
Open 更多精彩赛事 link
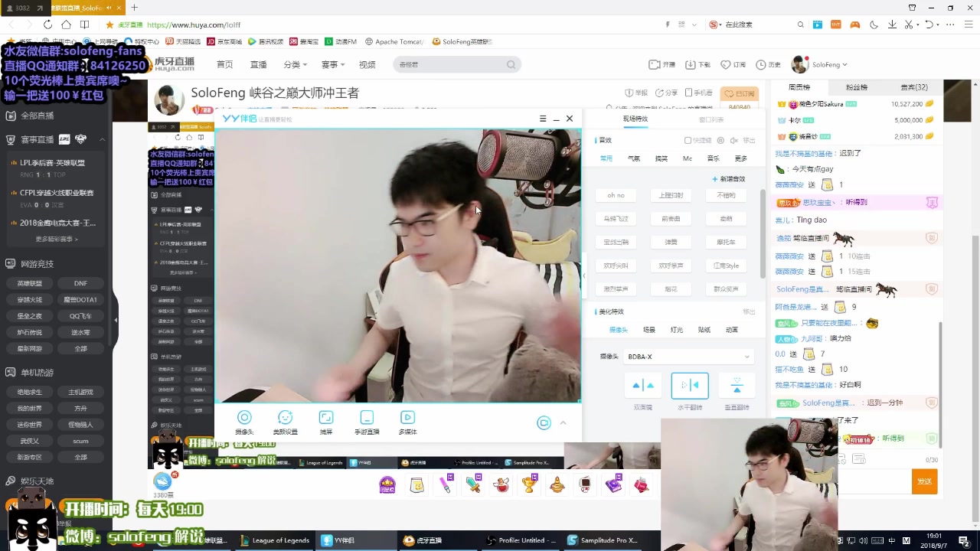(57, 239)
